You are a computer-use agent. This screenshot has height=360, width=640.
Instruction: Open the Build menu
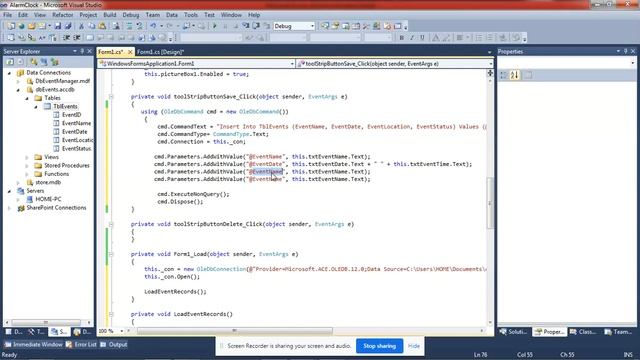[x=109, y=15]
